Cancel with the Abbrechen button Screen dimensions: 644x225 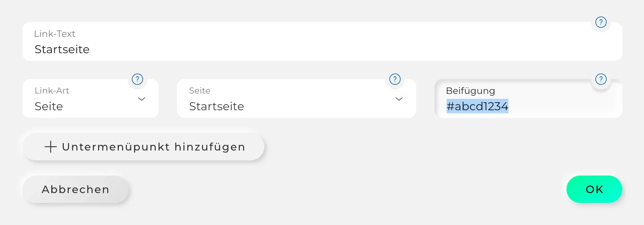point(76,189)
